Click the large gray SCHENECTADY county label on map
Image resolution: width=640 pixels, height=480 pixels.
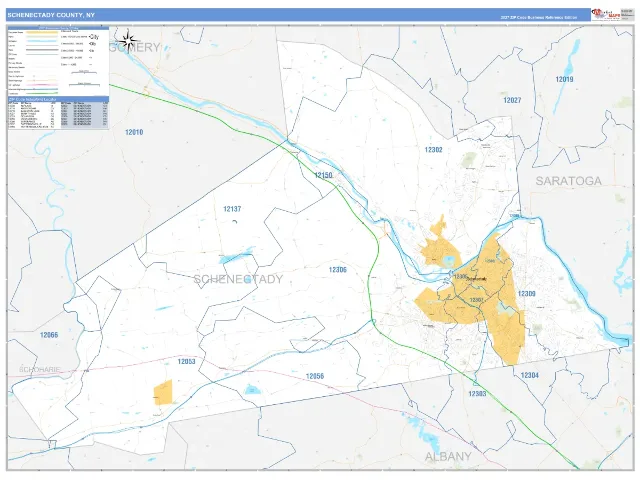coord(238,279)
